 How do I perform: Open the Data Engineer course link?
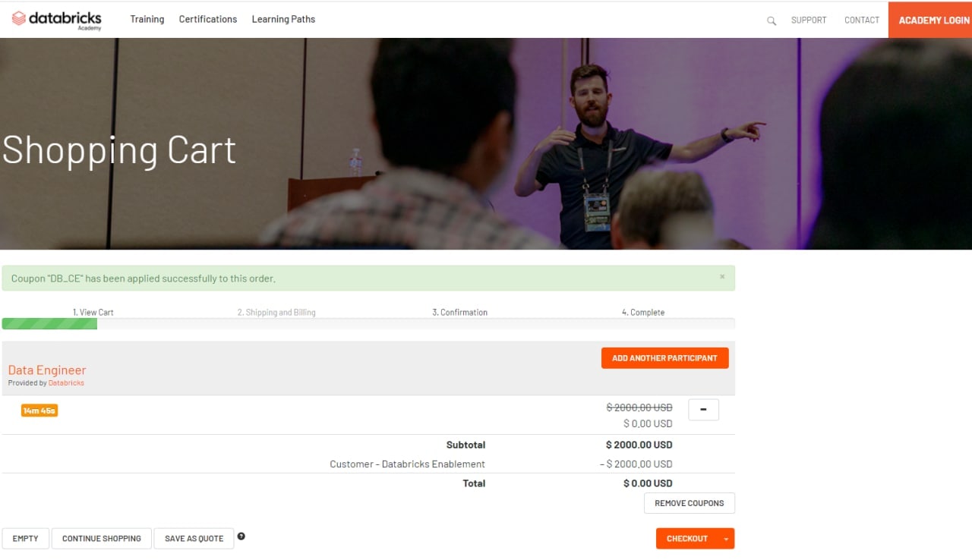click(x=47, y=370)
